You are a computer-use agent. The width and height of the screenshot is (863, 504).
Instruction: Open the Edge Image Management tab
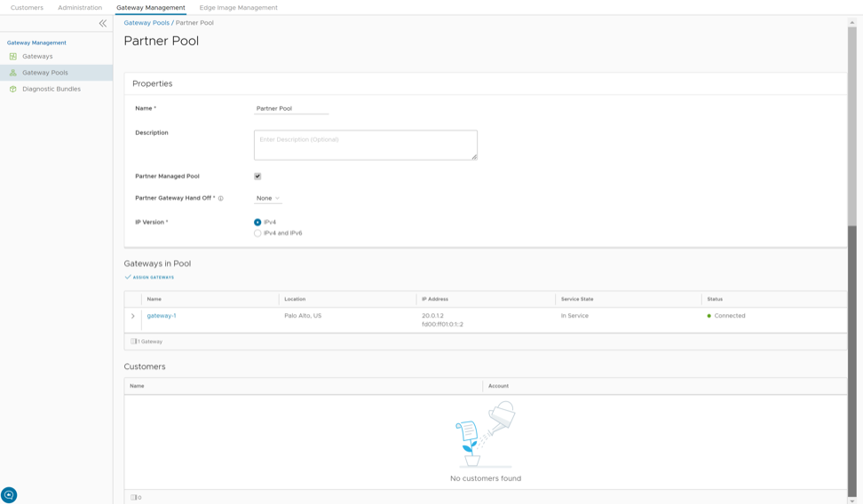coord(238,8)
